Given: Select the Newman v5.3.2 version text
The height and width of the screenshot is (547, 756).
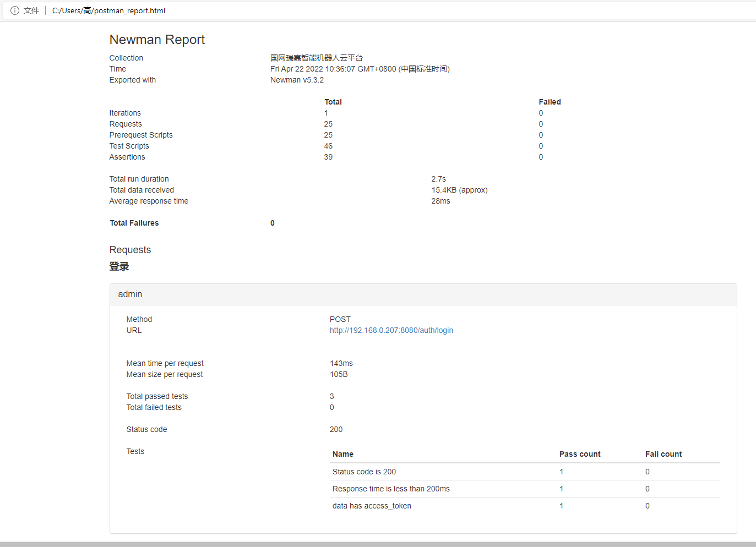Looking at the screenshot, I should click(x=297, y=80).
